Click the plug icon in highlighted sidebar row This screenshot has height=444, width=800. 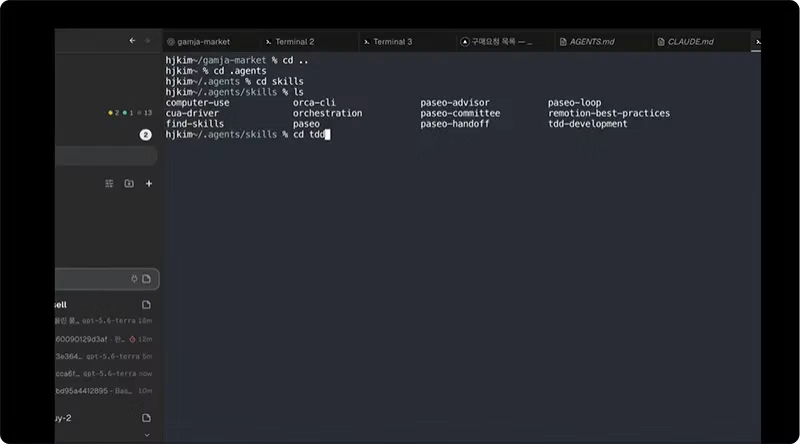[x=134, y=279]
